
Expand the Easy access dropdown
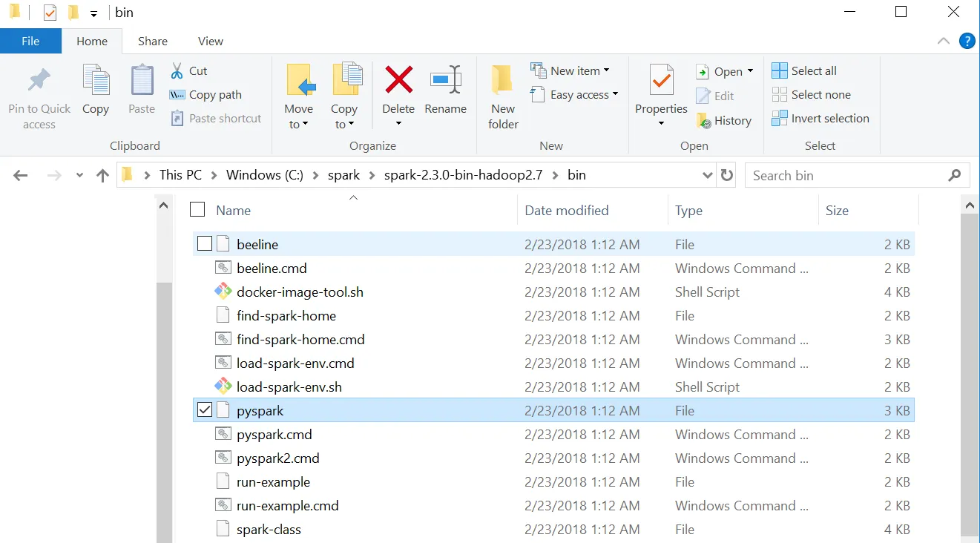(x=615, y=94)
